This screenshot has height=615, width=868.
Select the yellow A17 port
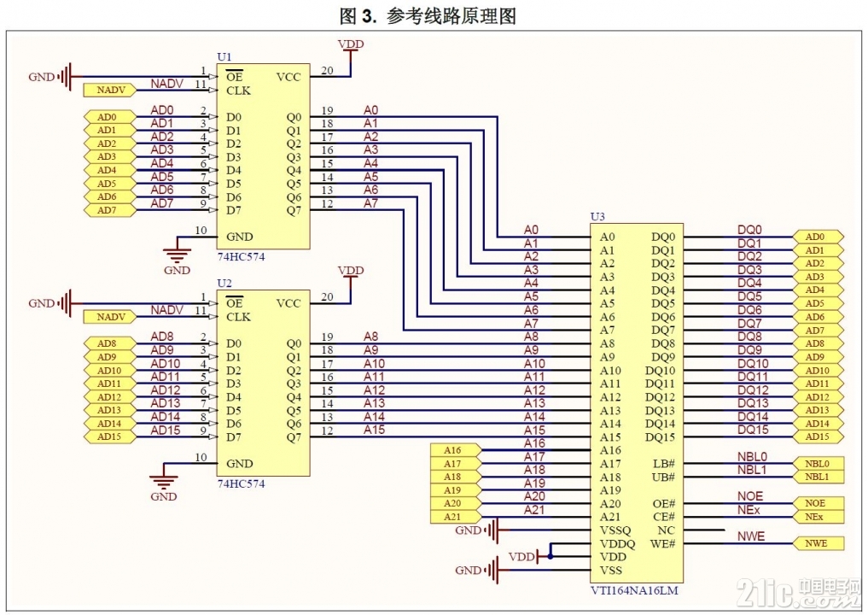point(456,464)
